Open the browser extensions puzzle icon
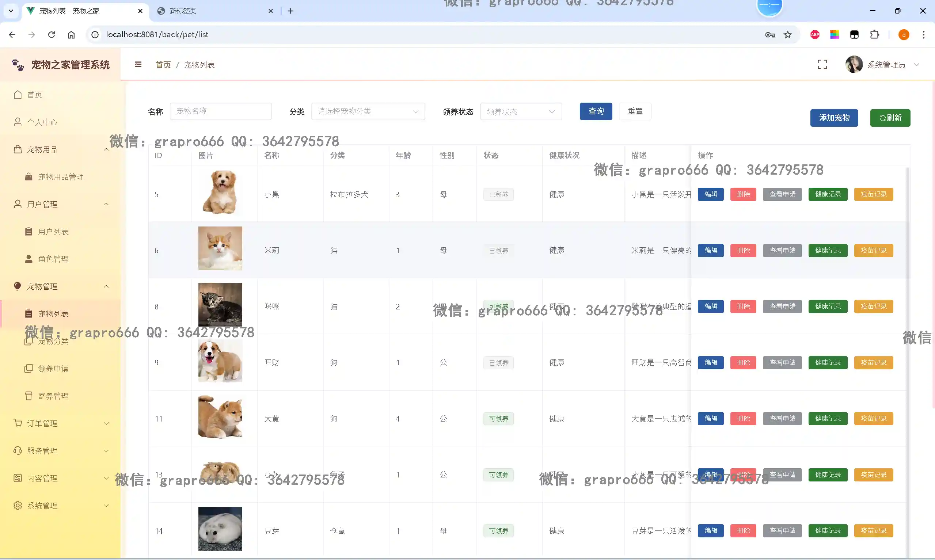This screenshot has width=935, height=560. coord(875,35)
